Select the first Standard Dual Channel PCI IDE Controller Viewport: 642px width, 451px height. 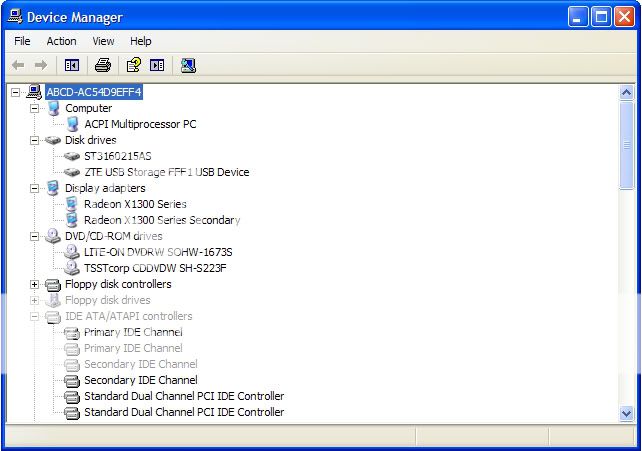click(184, 396)
